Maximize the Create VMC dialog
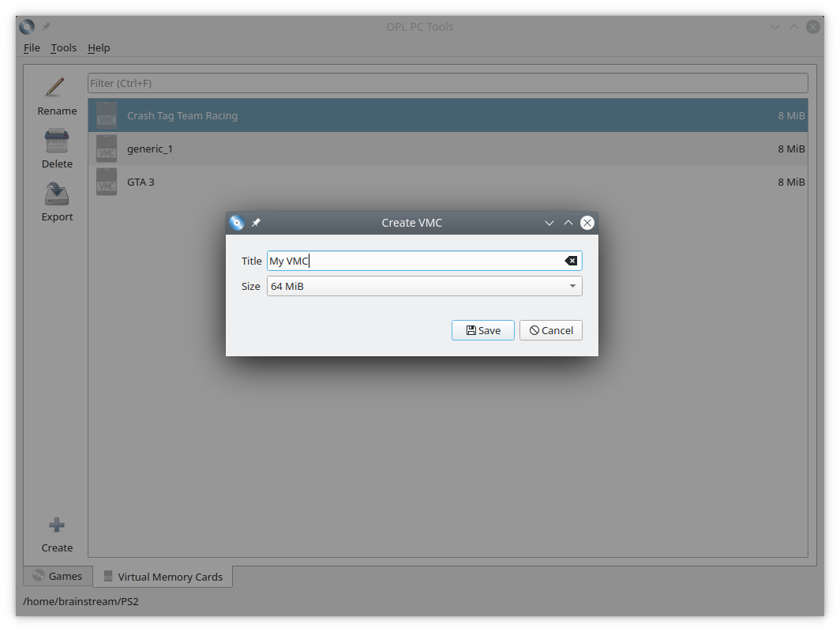840x632 pixels. pos(568,223)
